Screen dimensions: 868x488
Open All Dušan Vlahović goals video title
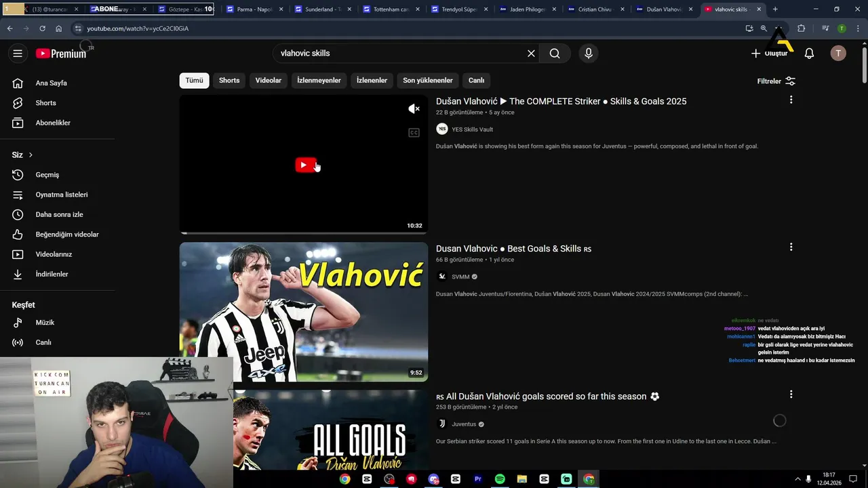click(x=547, y=396)
